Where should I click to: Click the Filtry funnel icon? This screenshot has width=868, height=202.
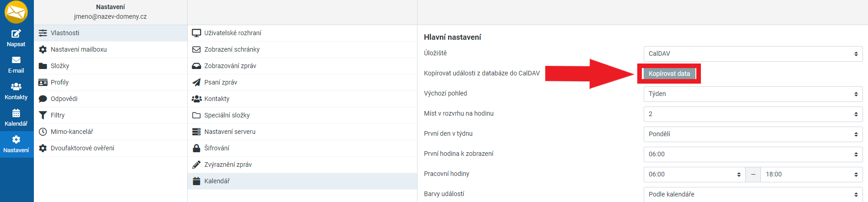coord(43,115)
